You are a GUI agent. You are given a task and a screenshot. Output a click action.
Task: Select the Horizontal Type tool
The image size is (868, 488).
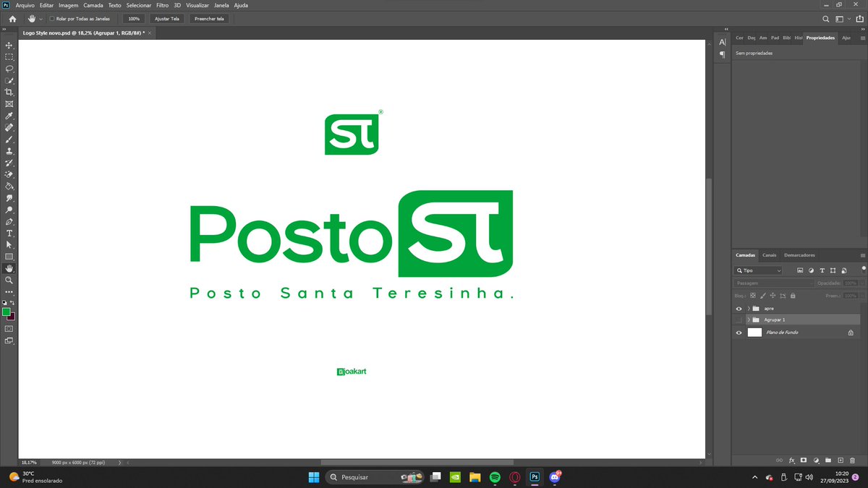(x=9, y=233)
